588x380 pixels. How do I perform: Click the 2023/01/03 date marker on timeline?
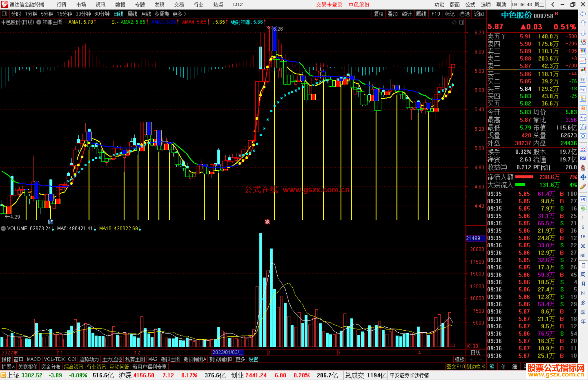pos(228,352)
